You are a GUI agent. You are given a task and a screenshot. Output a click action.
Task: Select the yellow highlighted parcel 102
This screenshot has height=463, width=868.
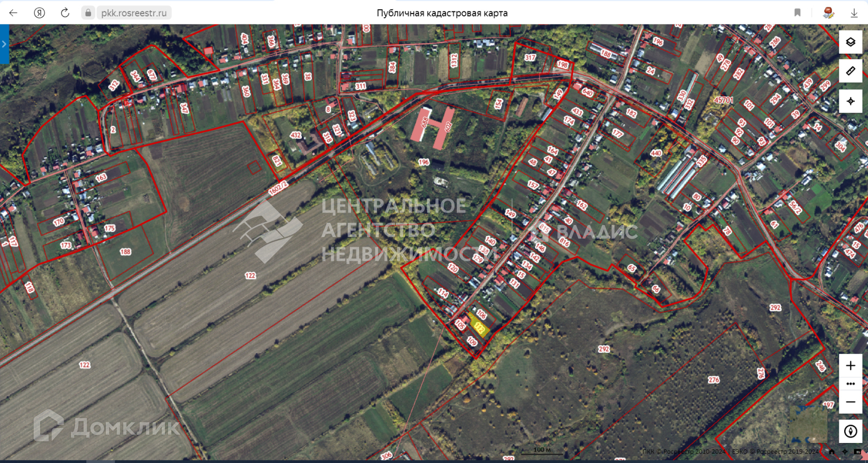pyautogui.click(x=479, y=326)
